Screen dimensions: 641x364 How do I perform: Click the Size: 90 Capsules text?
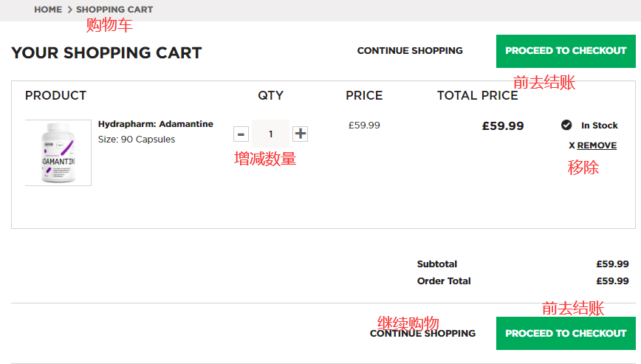tap(137, 139)
